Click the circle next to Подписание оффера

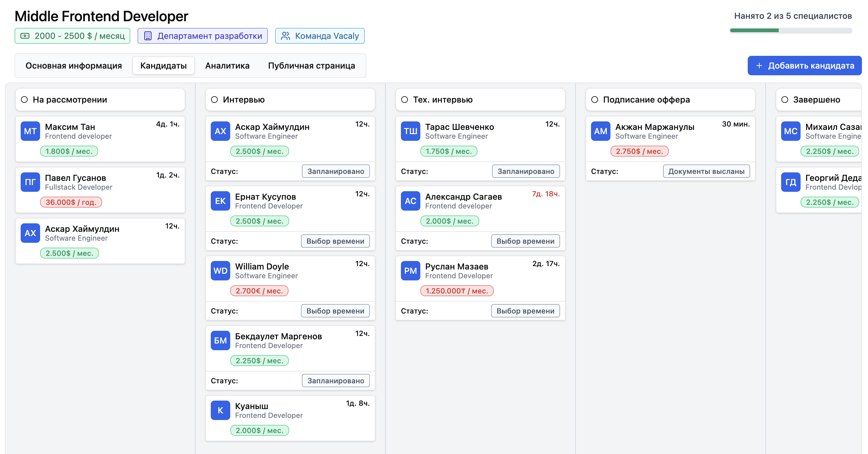coord(594,99)
